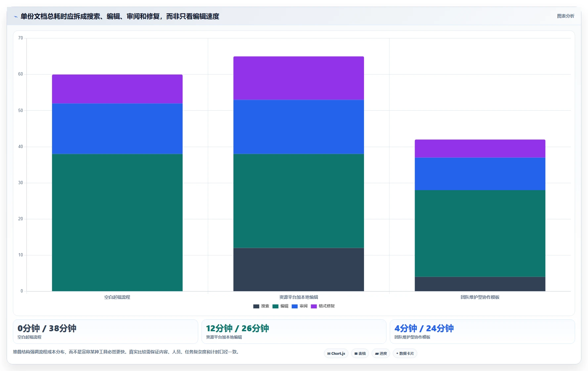The height and width of the screenshot is (371, 588).
Task: Select the Chart.js tag
Action: [336, 353]
